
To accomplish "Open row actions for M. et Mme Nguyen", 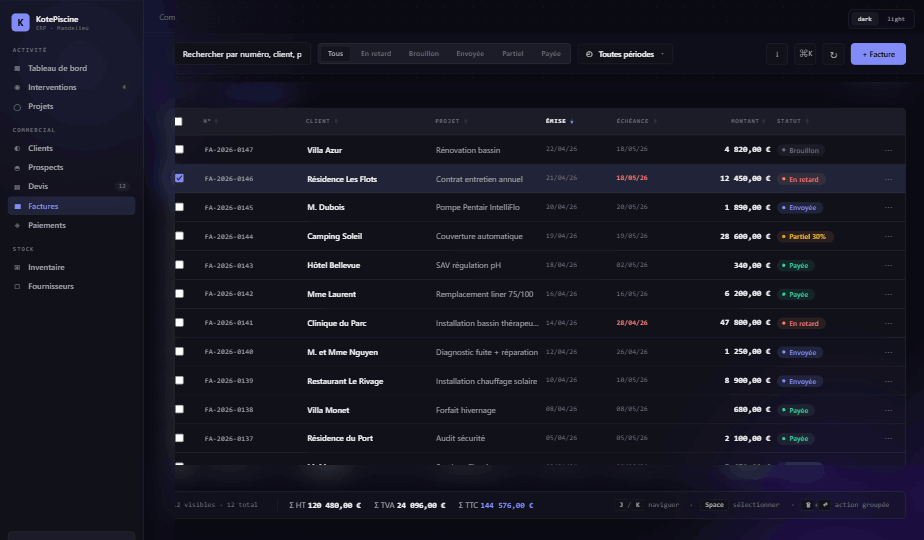I will [888, 352].
